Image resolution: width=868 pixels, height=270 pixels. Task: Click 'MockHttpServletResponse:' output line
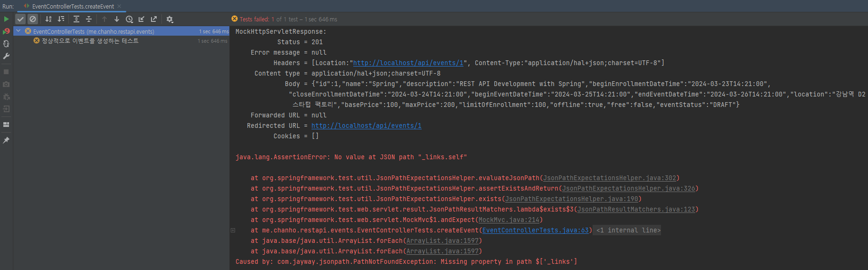[281, 31]
